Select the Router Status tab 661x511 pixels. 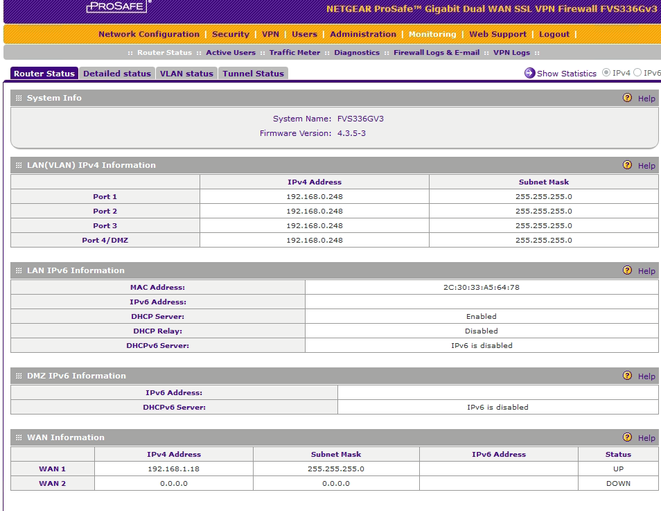tap(44, 73)
